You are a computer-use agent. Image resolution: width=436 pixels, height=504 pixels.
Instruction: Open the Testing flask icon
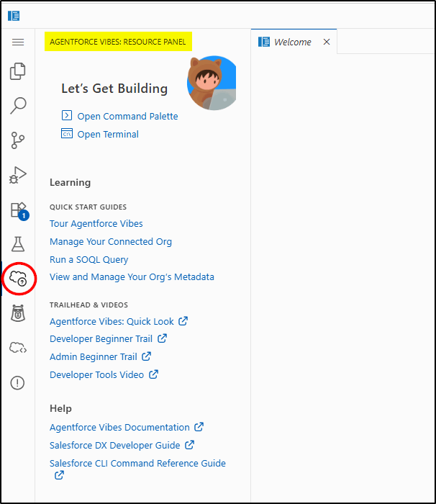click(18, 243)
